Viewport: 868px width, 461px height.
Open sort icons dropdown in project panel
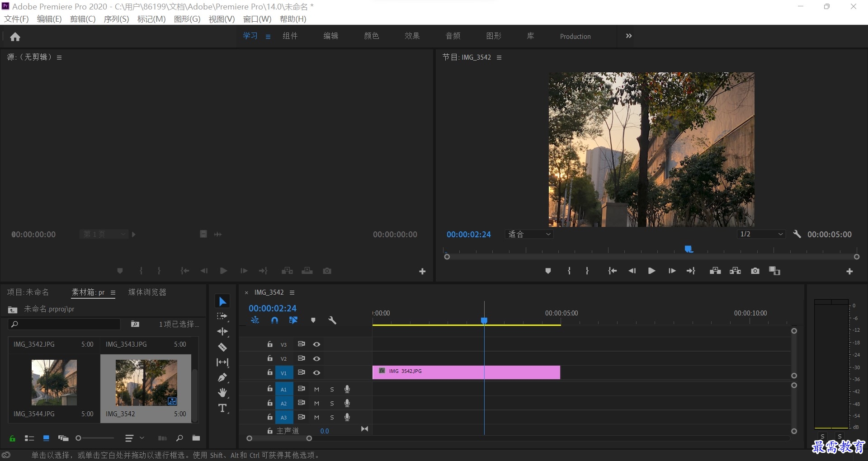coord(134,438)
